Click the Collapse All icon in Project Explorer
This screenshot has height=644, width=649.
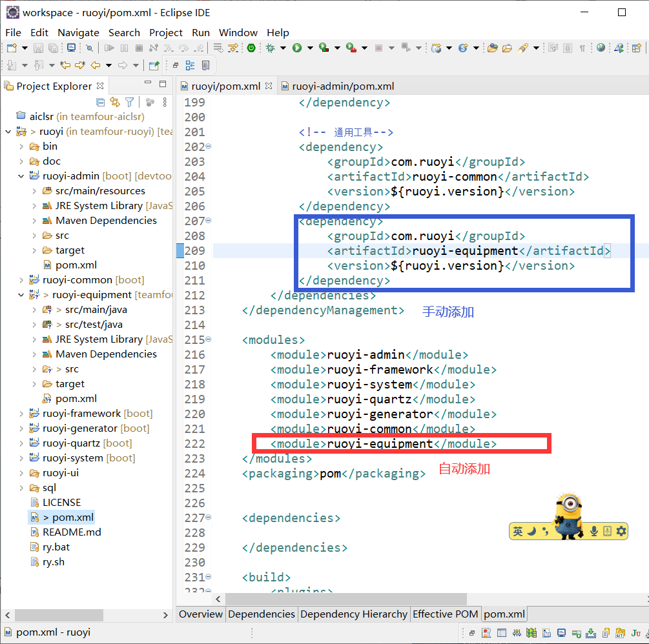(100, 102)
